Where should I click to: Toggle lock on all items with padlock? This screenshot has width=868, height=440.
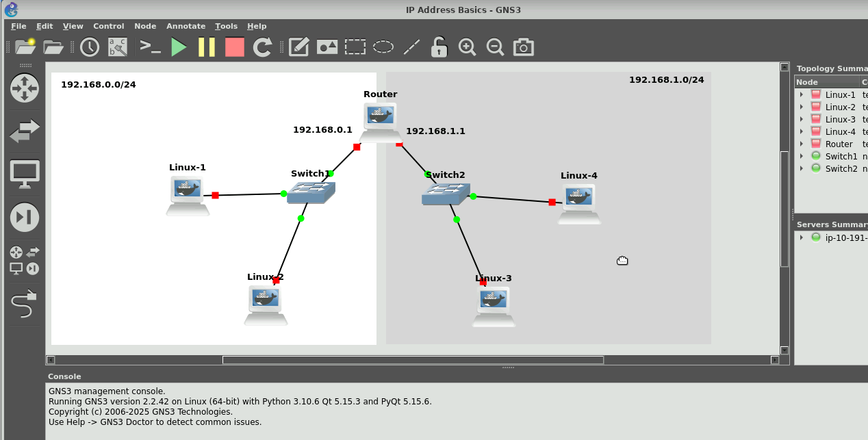[439, 47]
